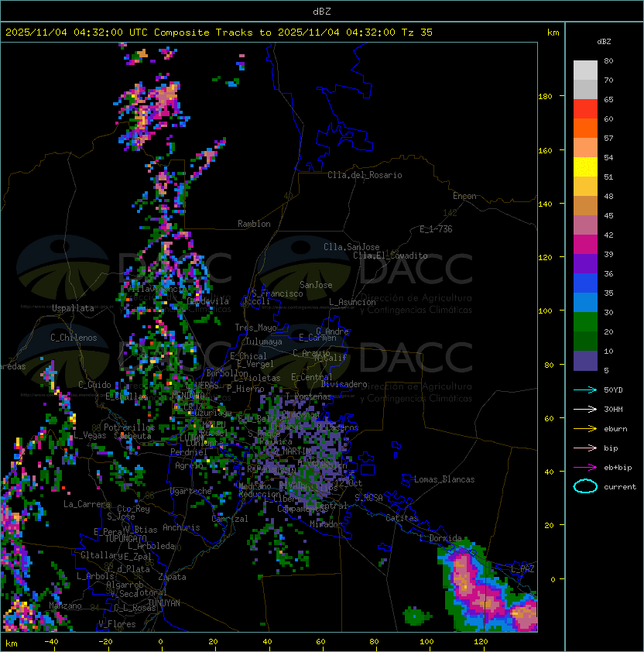Pick the light blue dBZ legend swatch
644x652 pixels.
click(585, 303)
